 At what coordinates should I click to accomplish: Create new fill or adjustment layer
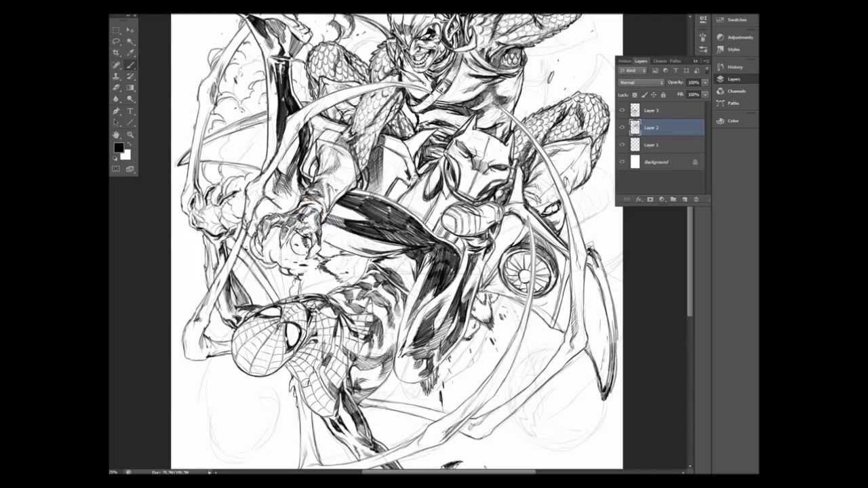662,199
